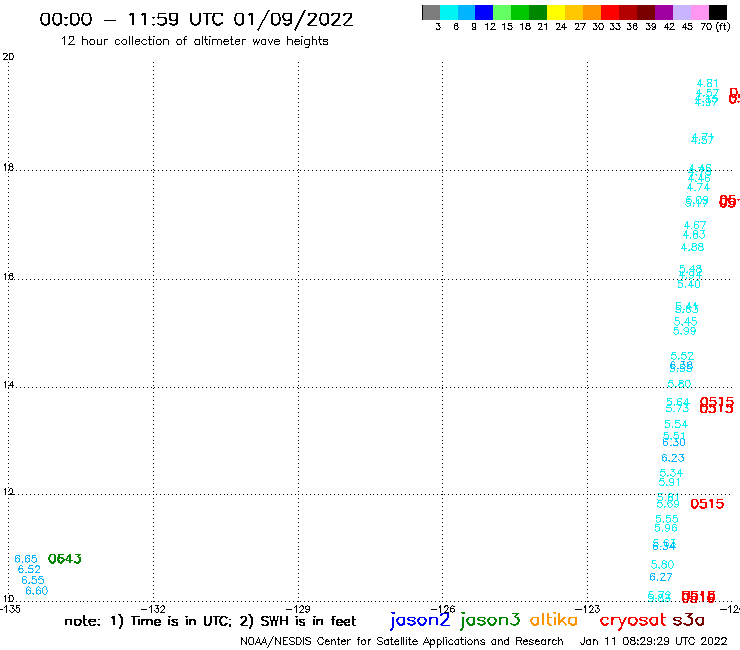
Task: Click the '33' label under the color scale
Action: pyautogui.click(x=615, y=27)
